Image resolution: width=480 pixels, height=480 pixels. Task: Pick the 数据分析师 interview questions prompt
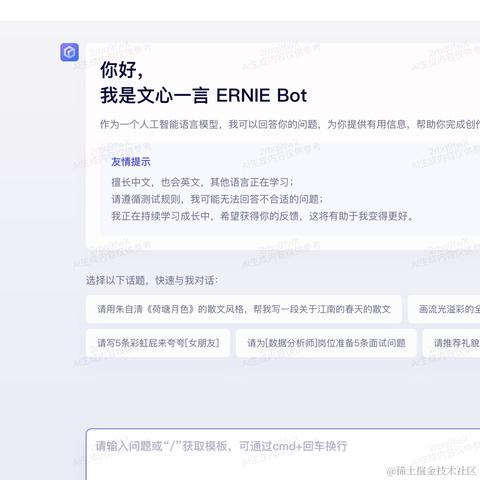pos(326,343)
